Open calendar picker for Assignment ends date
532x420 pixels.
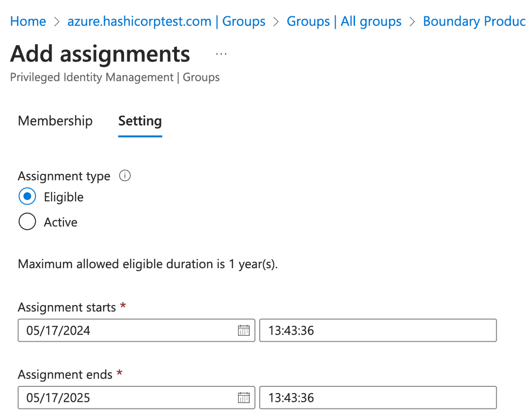pos(243,397)
